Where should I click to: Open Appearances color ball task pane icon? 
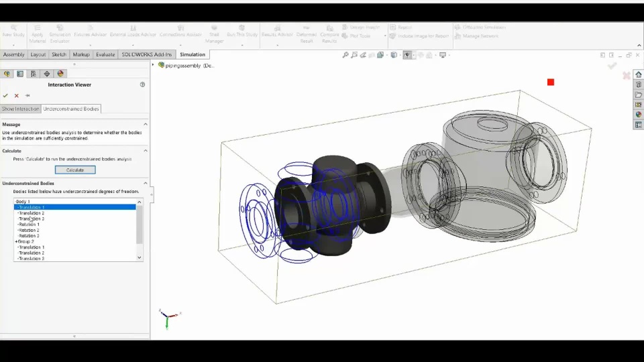click(638, 115)
